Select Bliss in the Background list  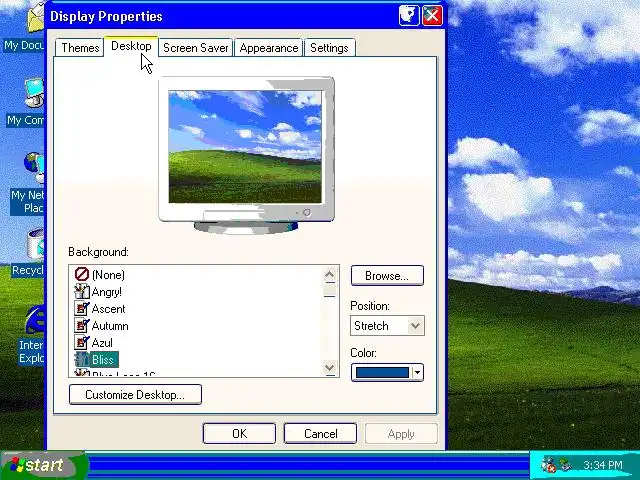[x=103, y=360]
